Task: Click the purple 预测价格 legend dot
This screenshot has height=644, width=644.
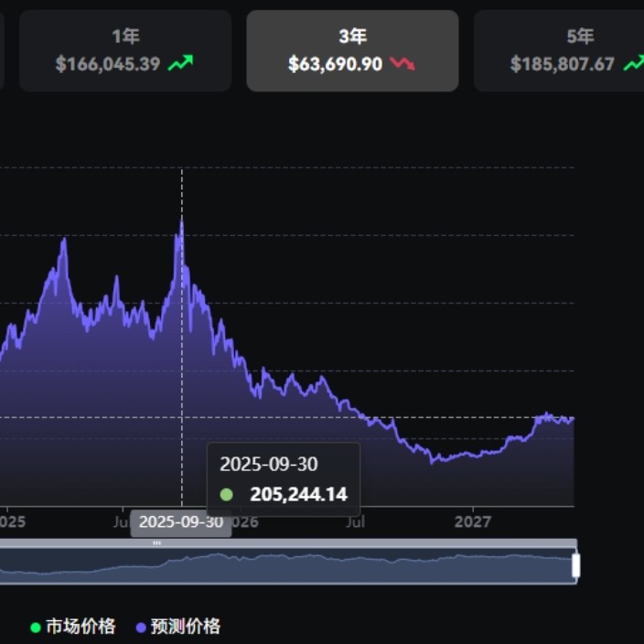Action: (x=140, y=628)
